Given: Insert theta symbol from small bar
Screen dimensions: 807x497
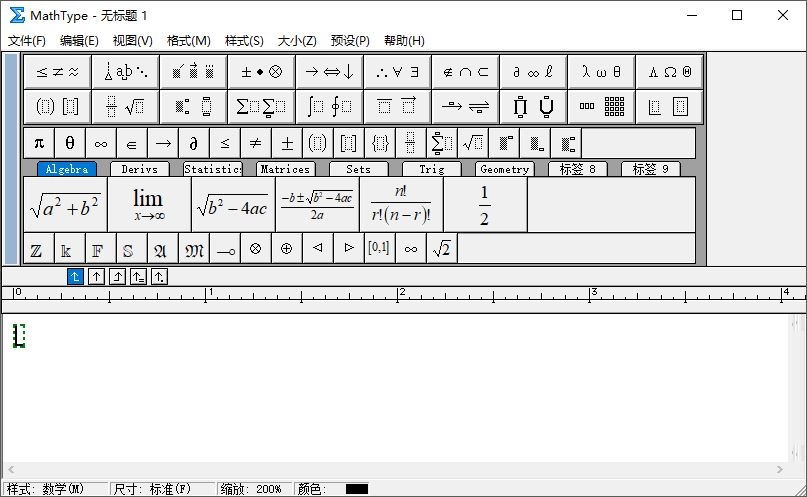Looking at the screenshot, I should (70, 143).
